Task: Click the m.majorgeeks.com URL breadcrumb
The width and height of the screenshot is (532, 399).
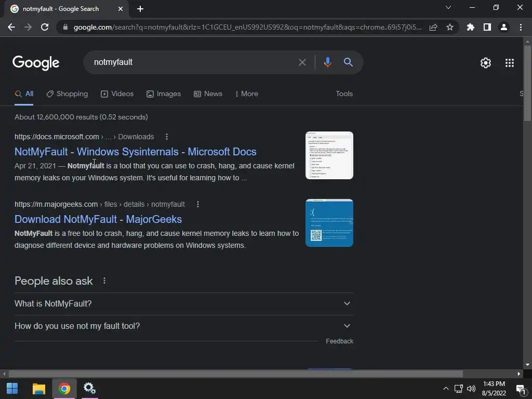Action: point(100,204)
